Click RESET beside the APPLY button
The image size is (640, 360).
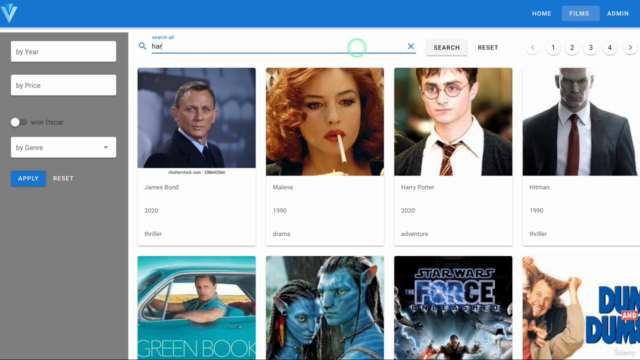[63, 178]
